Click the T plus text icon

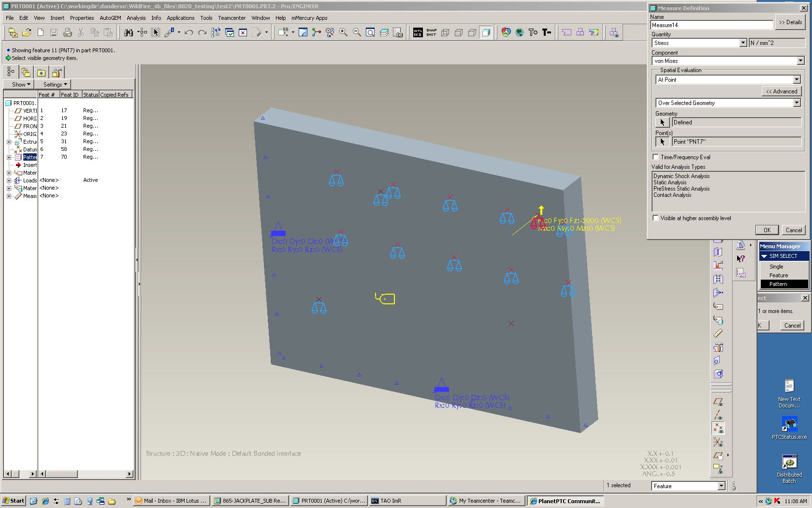pos(533,32)
